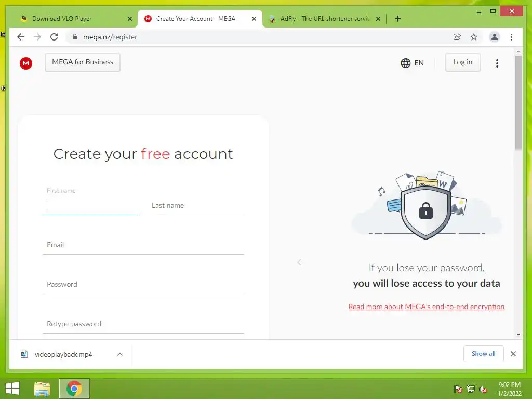The image size is (532, 399).
Task: Open a new browser tab
Action: click(398, 19)
